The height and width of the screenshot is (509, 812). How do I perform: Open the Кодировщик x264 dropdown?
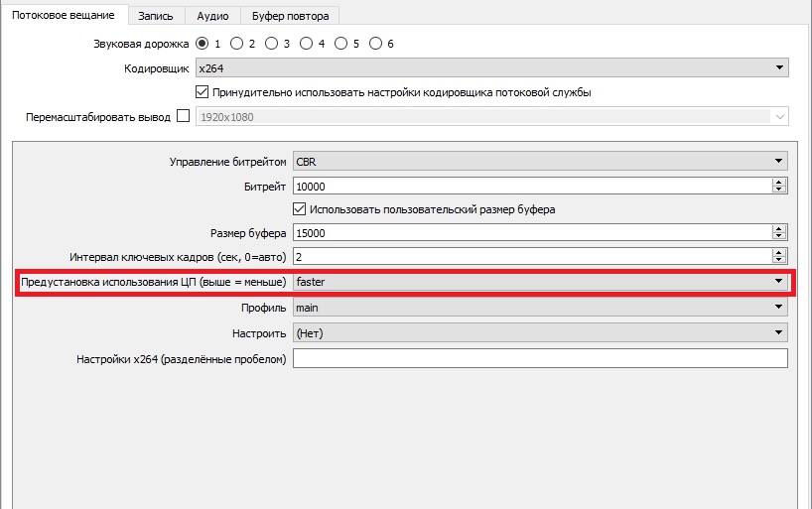[x=490, y=68]
